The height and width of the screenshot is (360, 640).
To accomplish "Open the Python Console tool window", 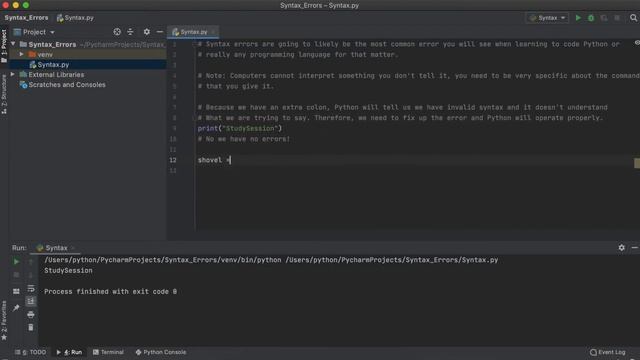I will [161, 352].
